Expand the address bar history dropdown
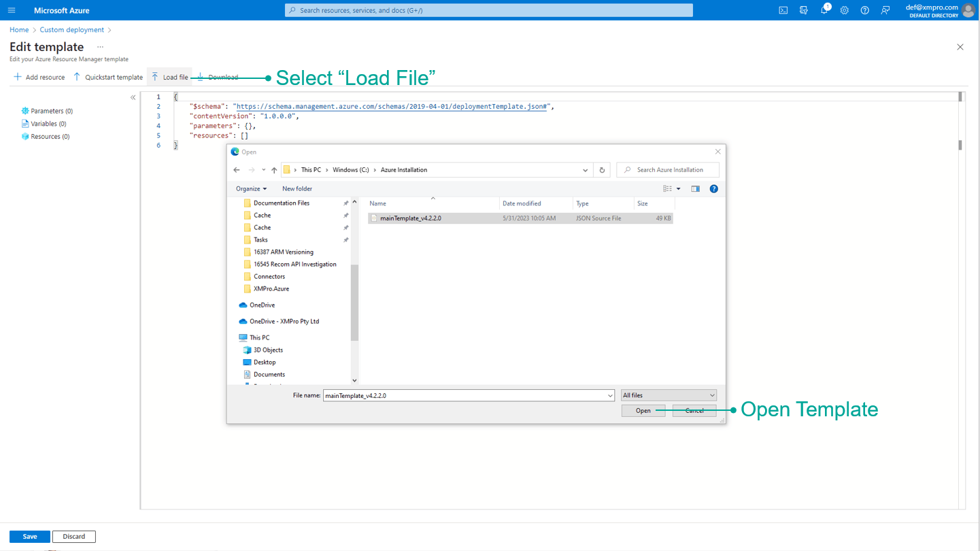The image size is (980, 551). click(x=585, y=170)
